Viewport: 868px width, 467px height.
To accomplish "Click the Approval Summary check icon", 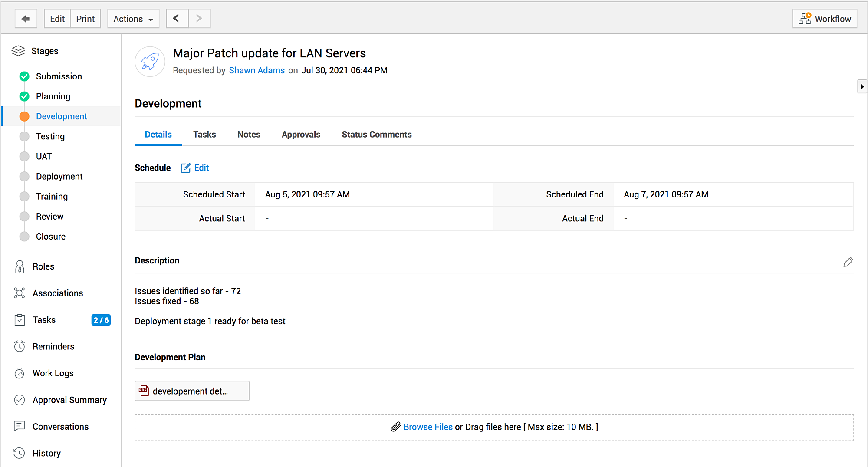I will coord(20,400).
